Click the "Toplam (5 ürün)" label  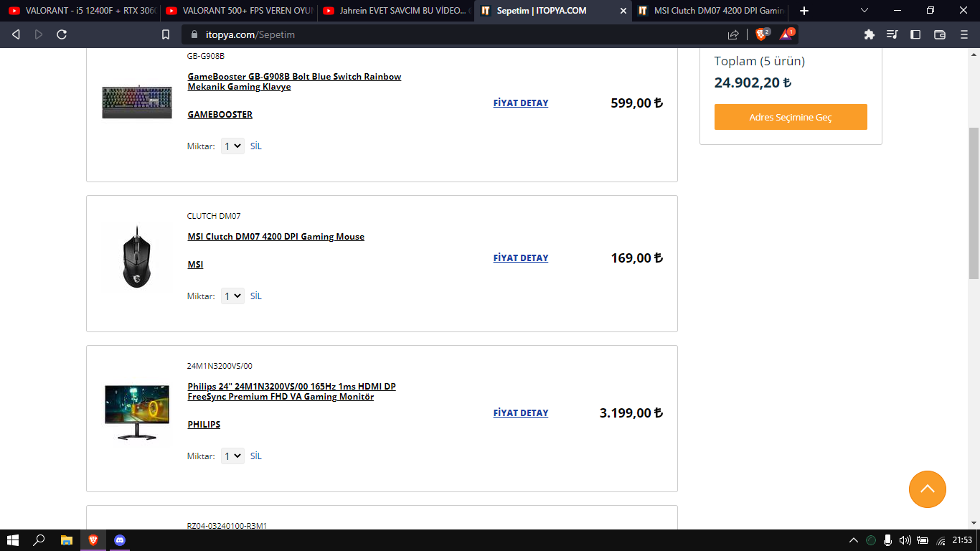click(x=760, y=61)
